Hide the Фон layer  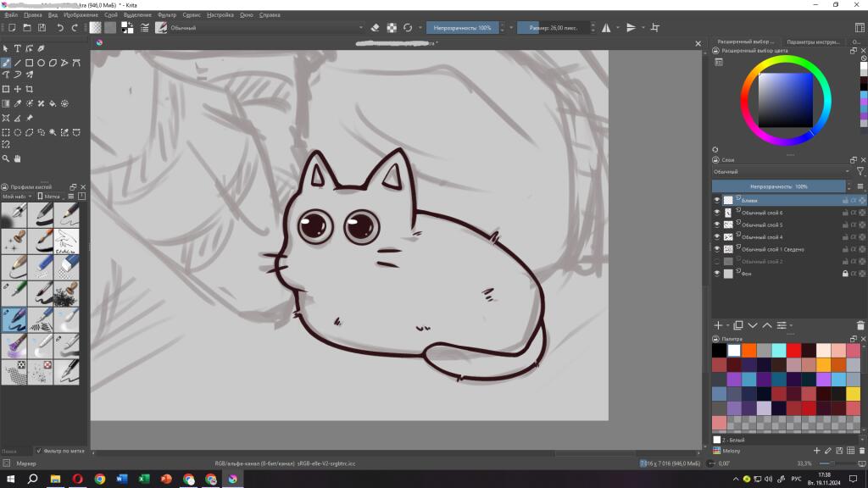pos(717,274)
